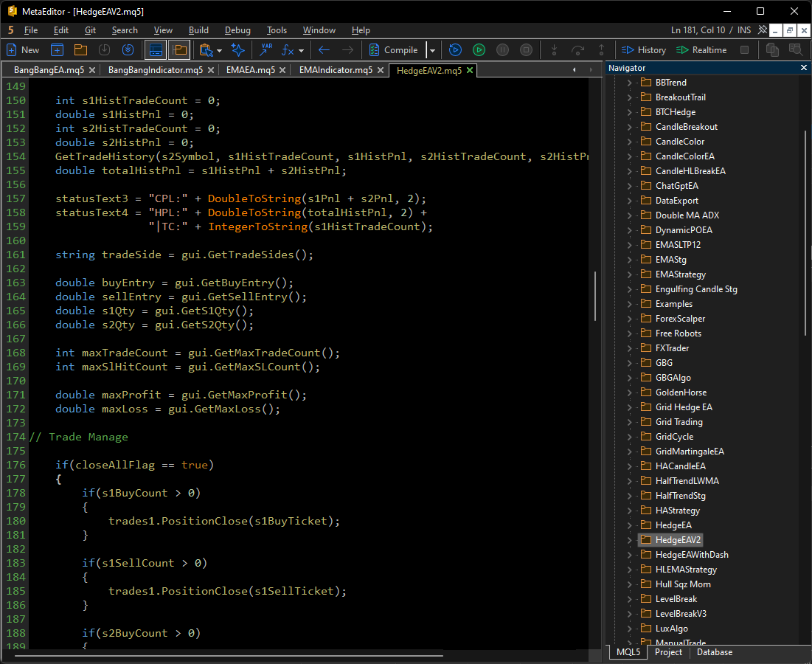Click the Step Out debug icon
The height and width of the screenshot is (664, 812).
[x=601, y=50]
